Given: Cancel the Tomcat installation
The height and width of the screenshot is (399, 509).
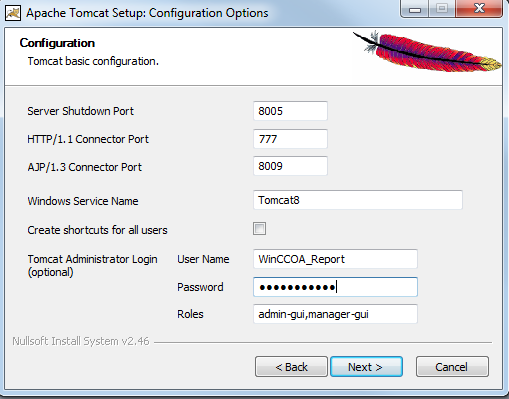Looking at the screenshot, I should pos(452,367).
